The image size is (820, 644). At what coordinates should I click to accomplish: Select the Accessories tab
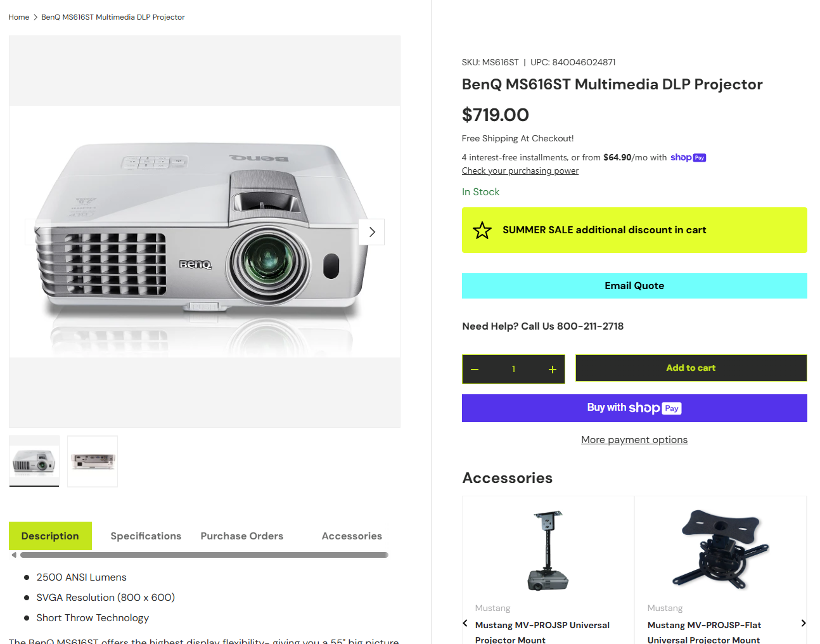352,536
